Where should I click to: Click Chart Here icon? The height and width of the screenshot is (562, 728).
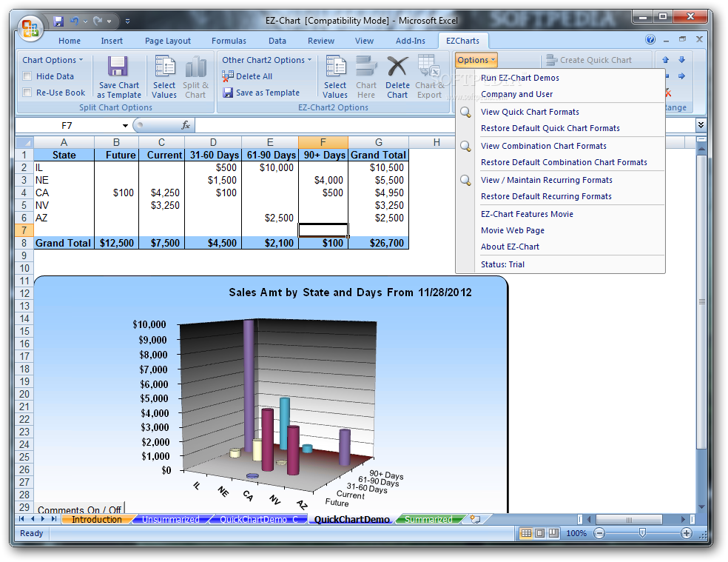pyautogui.click(x=366, y=77)
